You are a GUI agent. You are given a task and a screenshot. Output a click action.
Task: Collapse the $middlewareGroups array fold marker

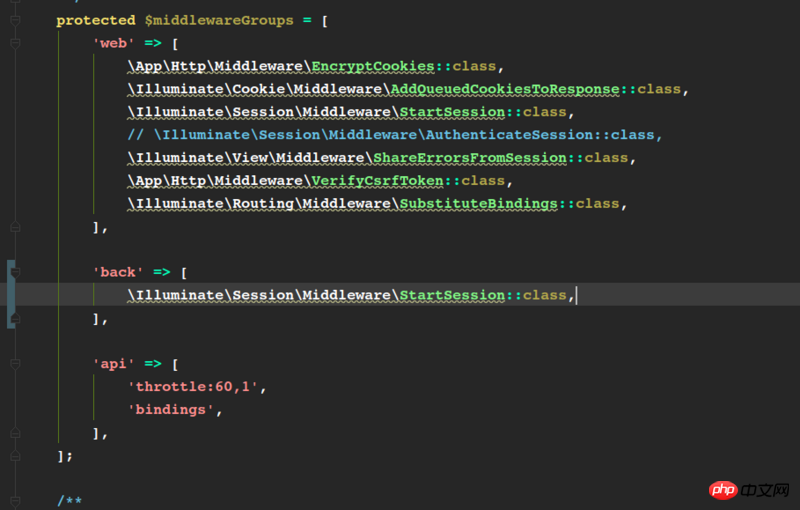click(x=15, y=20)
